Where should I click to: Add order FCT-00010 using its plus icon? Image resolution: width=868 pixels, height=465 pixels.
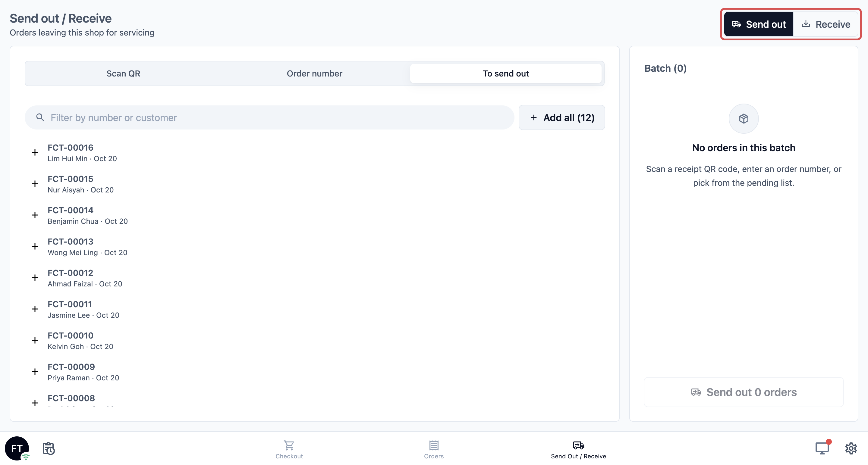point(35,340)
